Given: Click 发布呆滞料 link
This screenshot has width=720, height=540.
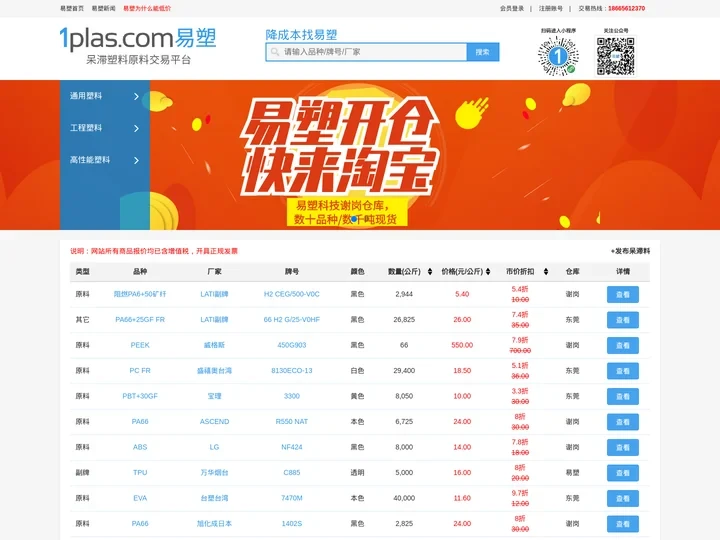Looking at the screenshot, I should 630,251.
